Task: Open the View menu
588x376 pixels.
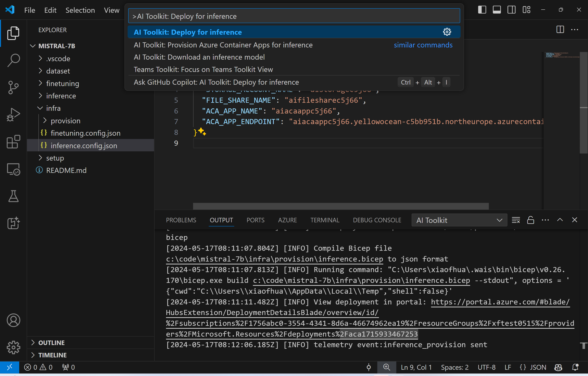Action: tap(112, 10)
